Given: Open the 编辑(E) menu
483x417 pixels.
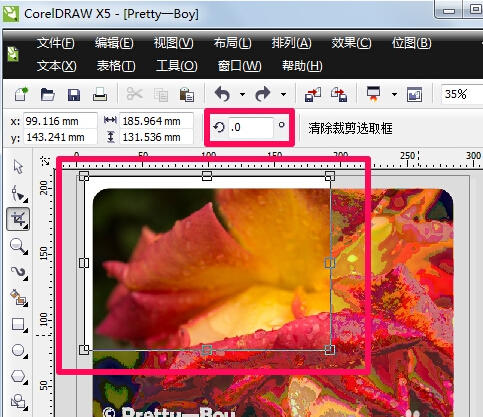Looking at the screenshot, I should 114,43.
